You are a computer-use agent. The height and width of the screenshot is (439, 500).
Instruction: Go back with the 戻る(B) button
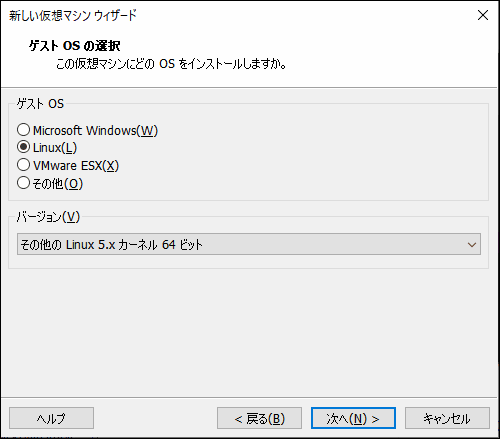click(259, 418)
